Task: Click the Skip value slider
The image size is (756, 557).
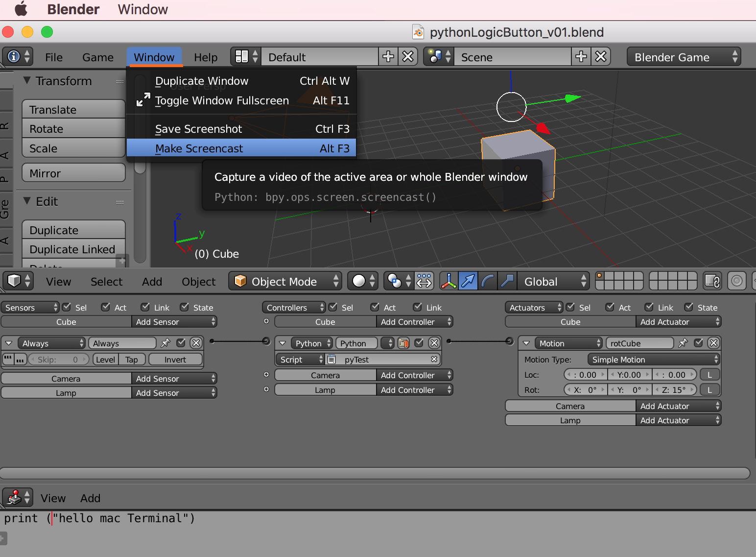Action: pos(58,359)
